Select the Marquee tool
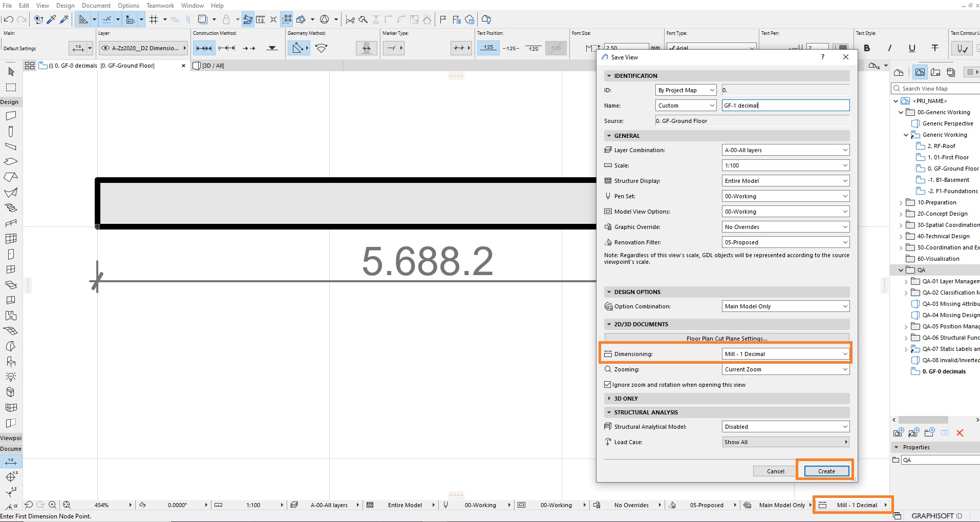The width and height of the screenshot is (980, 522). point(11,87)
